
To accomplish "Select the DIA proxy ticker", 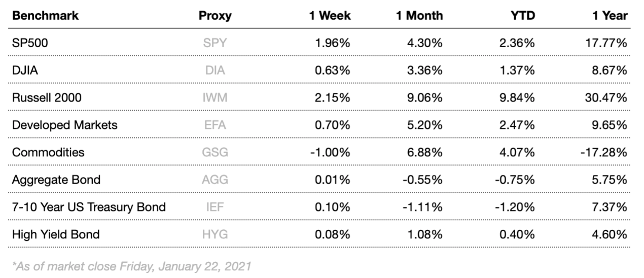I will coord(215,71).
